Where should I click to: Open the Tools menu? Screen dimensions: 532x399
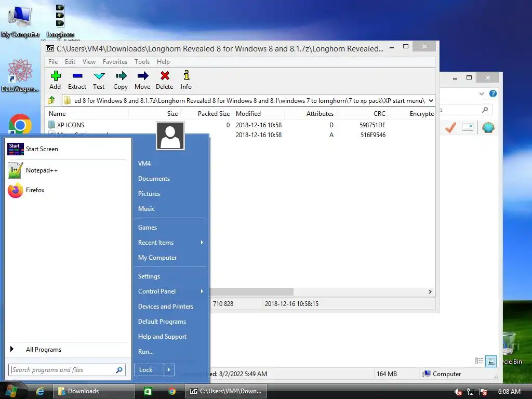[x=142, y=62]
